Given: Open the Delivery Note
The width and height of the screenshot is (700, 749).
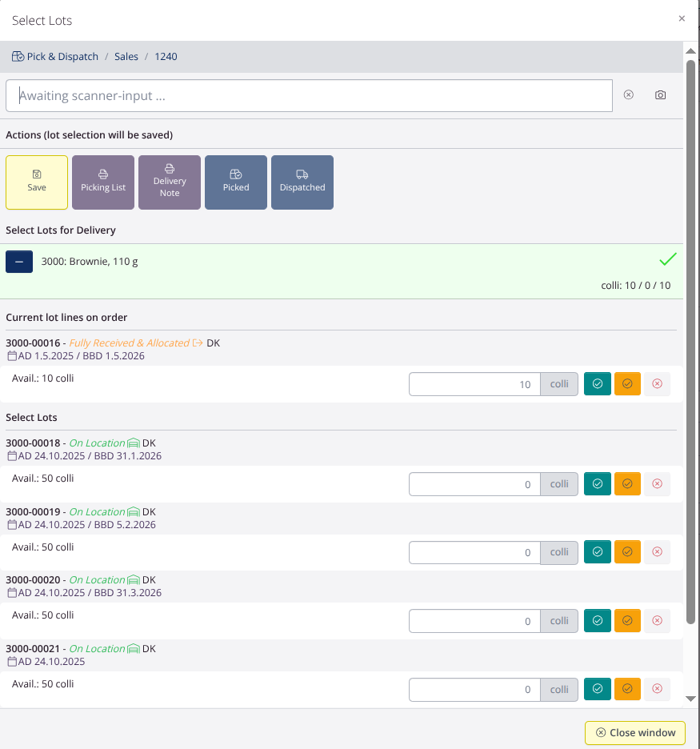Looking at the screenshot, I should 170,182.
